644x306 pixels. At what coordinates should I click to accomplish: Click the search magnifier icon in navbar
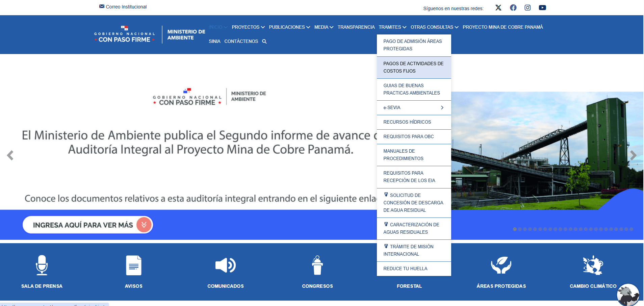[x=264, y=42]
